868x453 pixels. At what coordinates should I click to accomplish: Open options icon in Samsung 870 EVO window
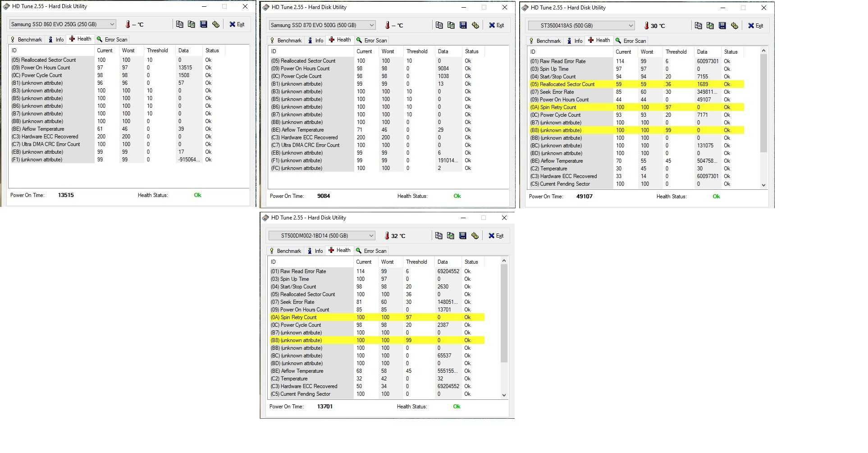pyautogui.click(x=475, y=25)
